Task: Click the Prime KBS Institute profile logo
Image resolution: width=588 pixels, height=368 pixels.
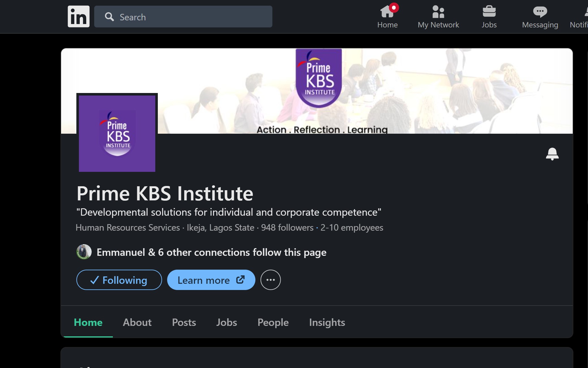Action: point(117,133)
